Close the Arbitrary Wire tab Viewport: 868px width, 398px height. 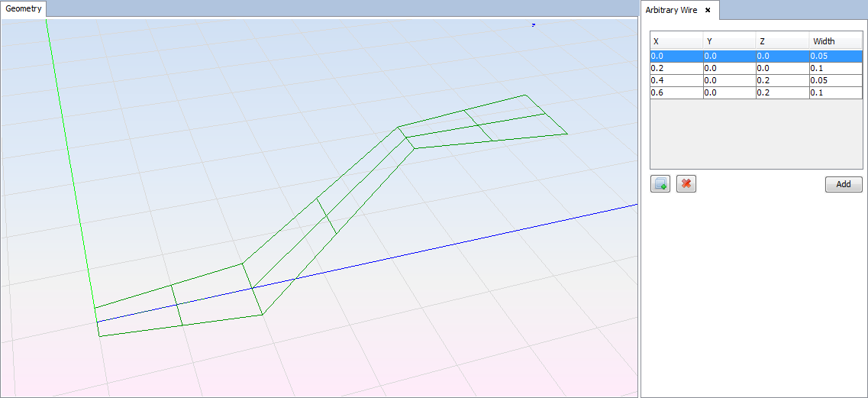(708, 10)
